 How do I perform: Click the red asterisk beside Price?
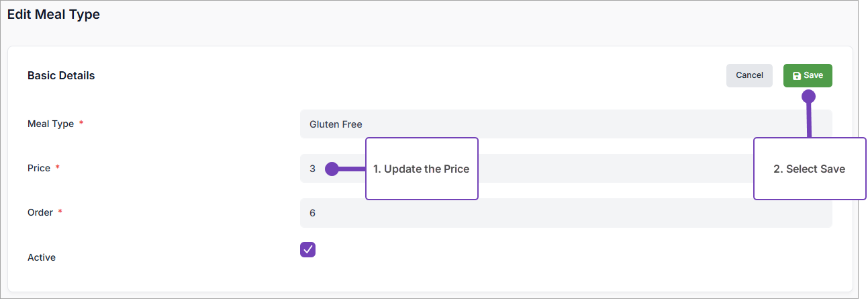coord(58,168)
